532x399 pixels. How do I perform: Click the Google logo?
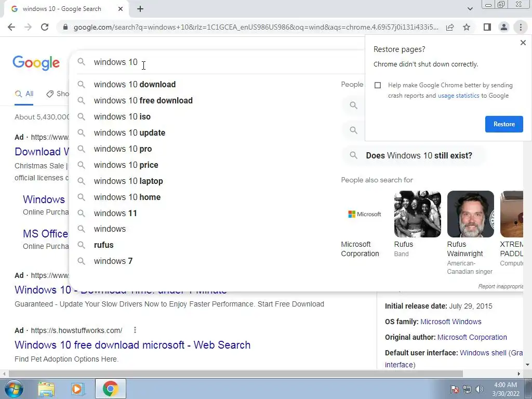pos(36,63)
